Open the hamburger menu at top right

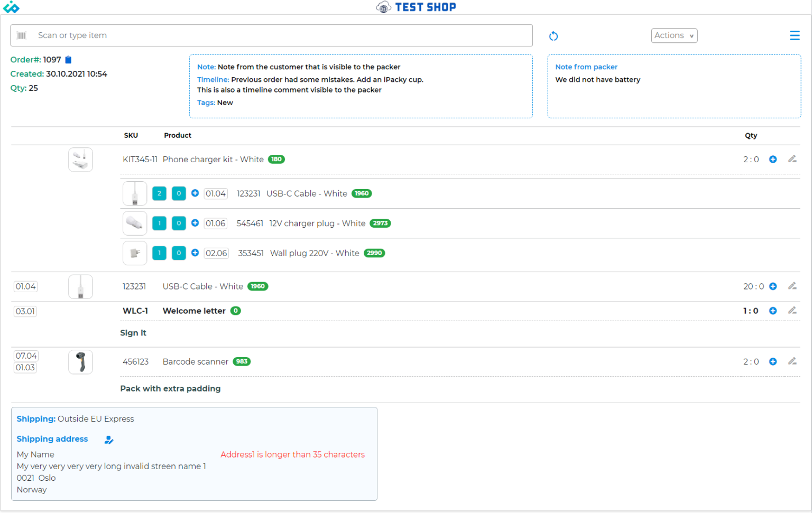(795, 35)
